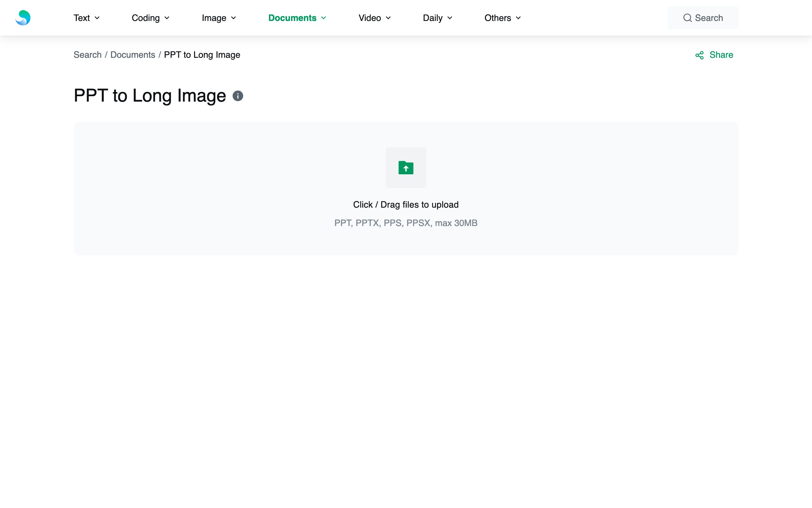Viewport: 812px width, 508px height.
Task: Go to Documents breadcrumb link
Action: pyautogui.click(x=133, y=55)
